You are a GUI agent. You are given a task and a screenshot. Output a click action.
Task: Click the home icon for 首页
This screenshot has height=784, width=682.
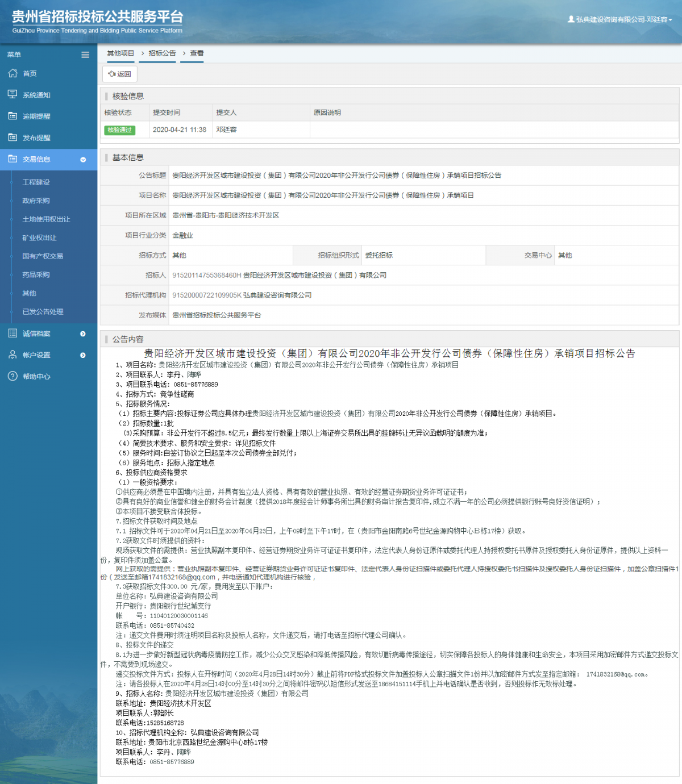[13, 73]
